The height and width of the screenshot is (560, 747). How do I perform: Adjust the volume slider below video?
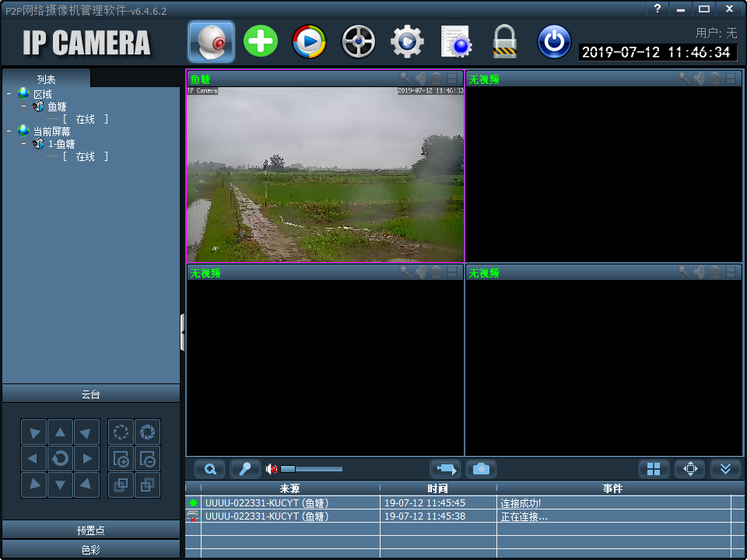tap(311, 469)
